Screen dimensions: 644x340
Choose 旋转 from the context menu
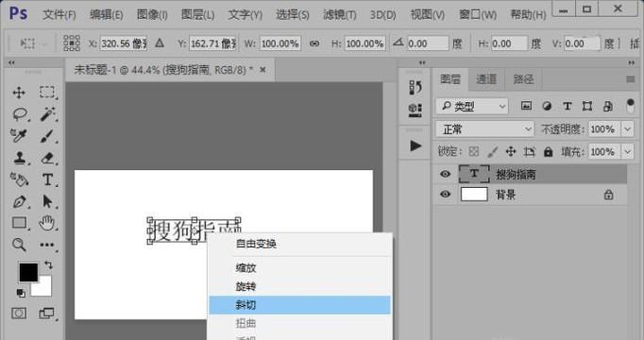(300, 286)
